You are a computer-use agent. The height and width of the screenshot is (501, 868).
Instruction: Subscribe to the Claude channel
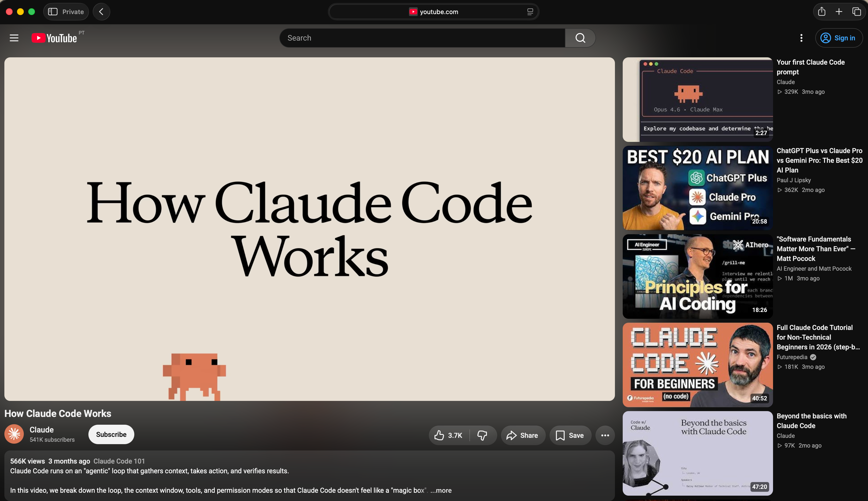[x=111, y=434]
